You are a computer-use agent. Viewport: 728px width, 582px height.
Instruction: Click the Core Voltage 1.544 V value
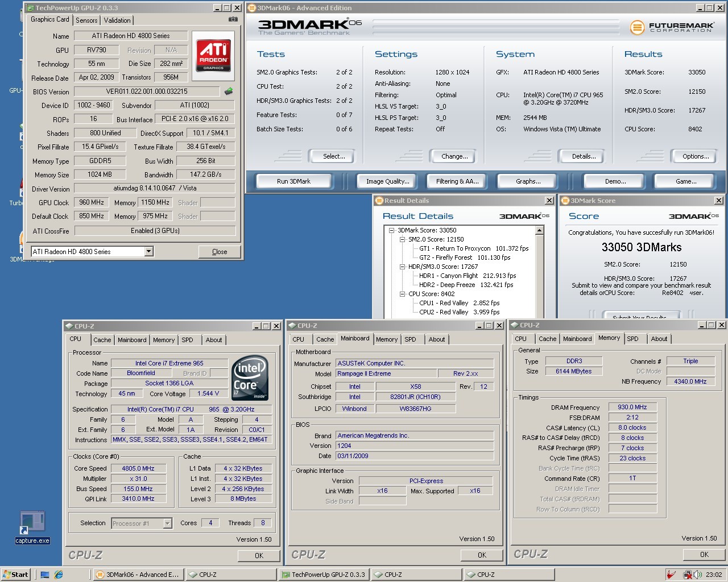(208, 393)
